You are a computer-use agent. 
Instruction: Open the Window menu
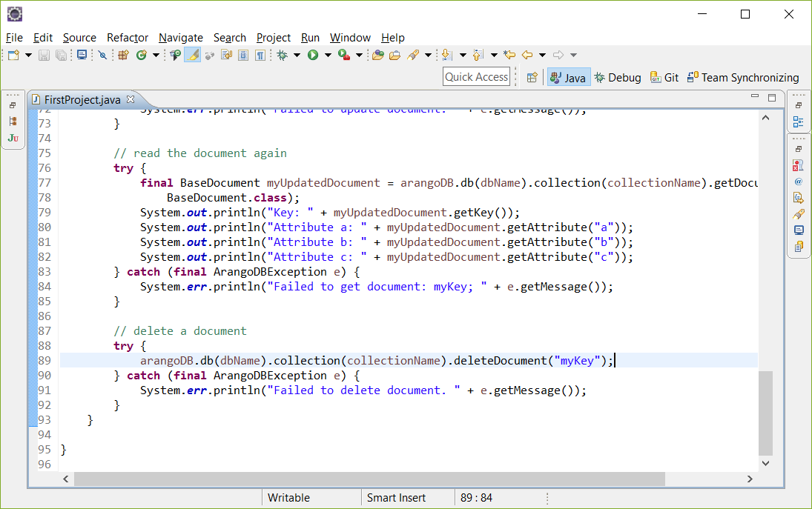[x=350, y=38]
